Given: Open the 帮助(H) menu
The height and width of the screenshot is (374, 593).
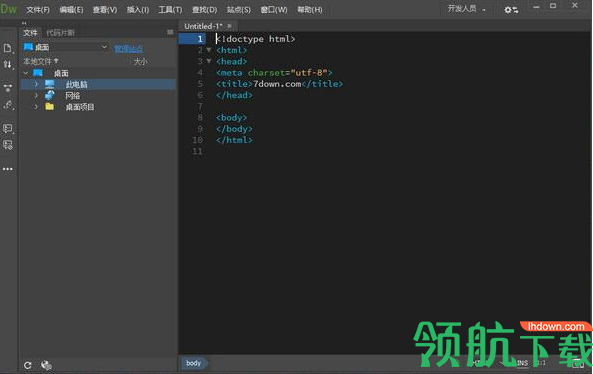Looking at the screenshot, I should pyautogui.click(x=310, y=9).
